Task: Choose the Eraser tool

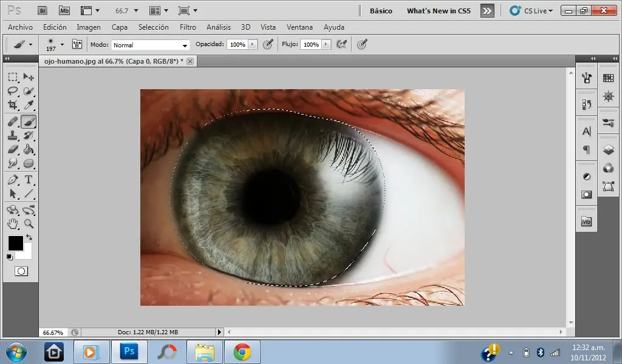Action: point(12,149)
